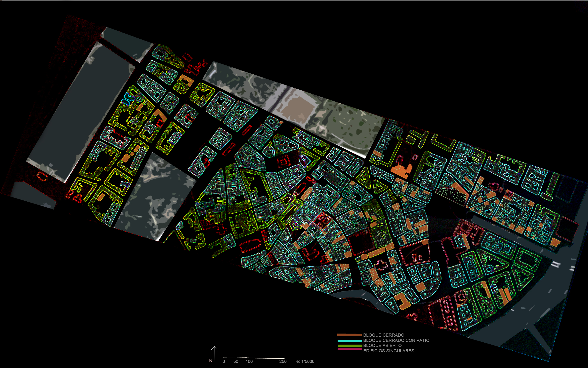588x368 pixels.
Task: Click the scale bar '50' mark
Action: pos(236,361)
